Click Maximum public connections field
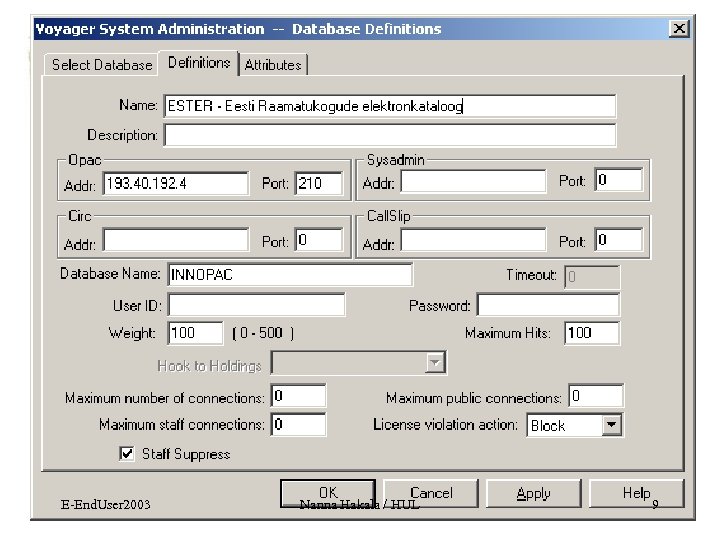The image size is (720, 540). click(x=596, y=396)
